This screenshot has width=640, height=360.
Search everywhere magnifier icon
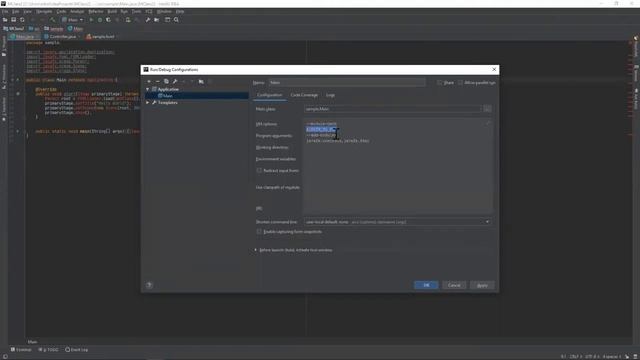(176, 20)
